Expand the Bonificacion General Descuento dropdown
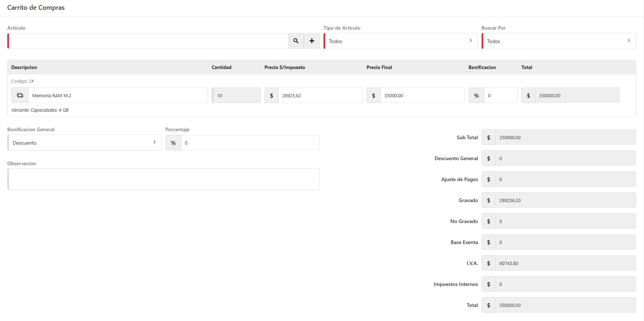Image resolution: width=644 pixels, height=321 pixels. click(x=84, y=143)
